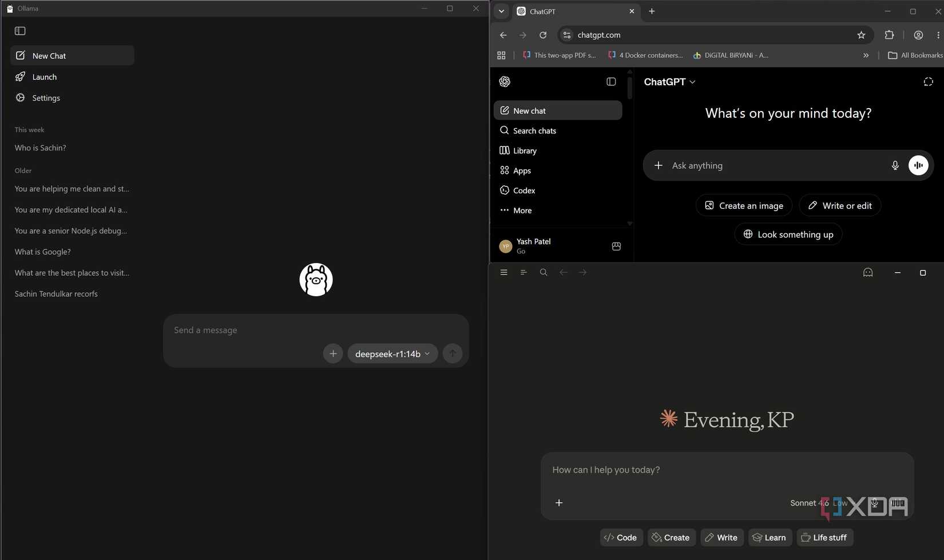Open the 'You are helping me clean' chat

(72, 189)
